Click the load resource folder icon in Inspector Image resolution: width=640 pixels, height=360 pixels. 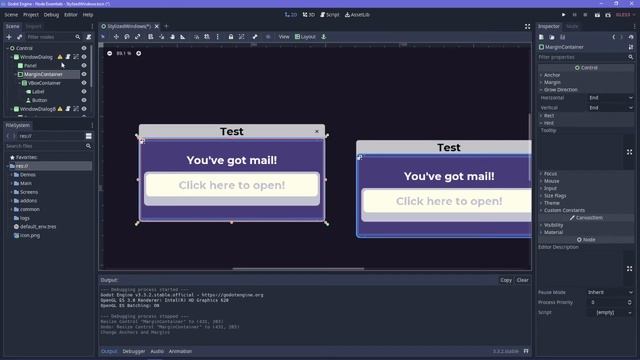click(x=552, y=37)
